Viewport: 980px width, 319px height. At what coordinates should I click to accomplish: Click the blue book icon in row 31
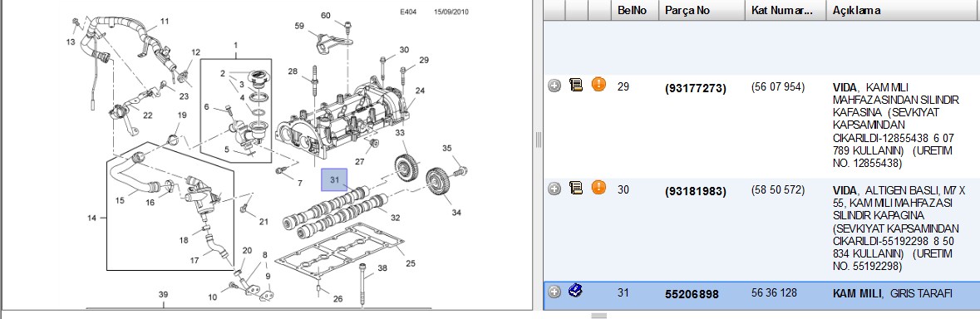[576, 290]
